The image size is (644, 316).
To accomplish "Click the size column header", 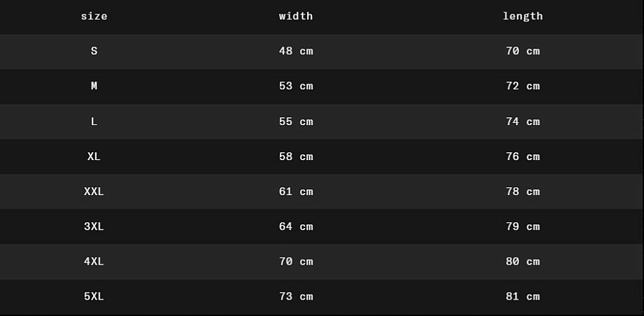I will pos(94,16).
